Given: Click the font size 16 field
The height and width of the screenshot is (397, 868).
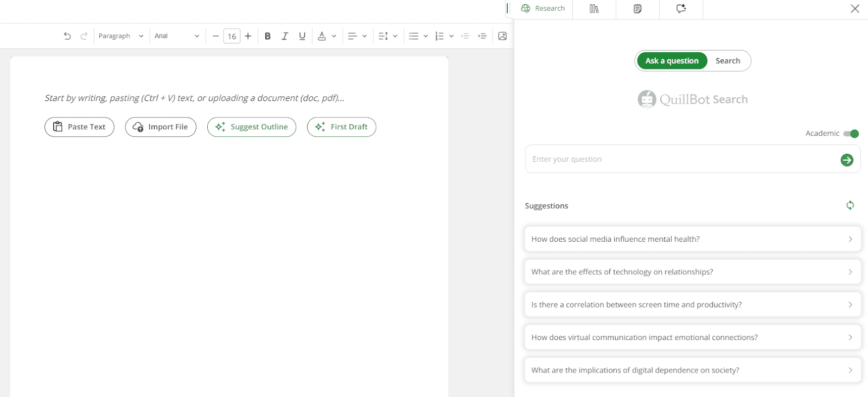Looking at the screenshot, I should [x=232, y=36].
